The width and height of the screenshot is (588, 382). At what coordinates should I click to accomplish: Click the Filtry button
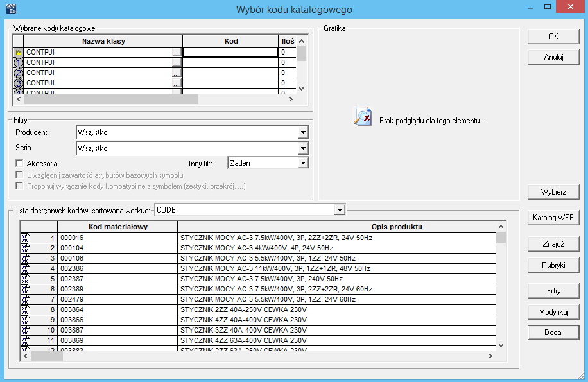553,291
